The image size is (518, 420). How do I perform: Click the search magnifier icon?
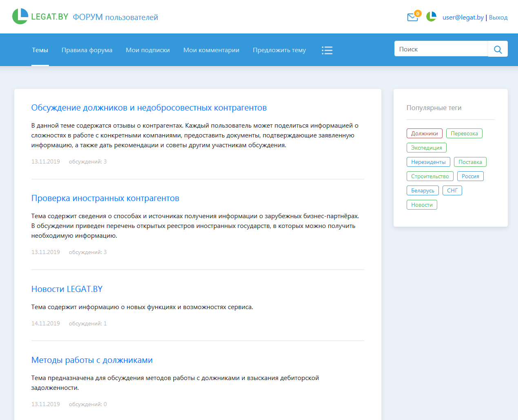pos(498,49)
